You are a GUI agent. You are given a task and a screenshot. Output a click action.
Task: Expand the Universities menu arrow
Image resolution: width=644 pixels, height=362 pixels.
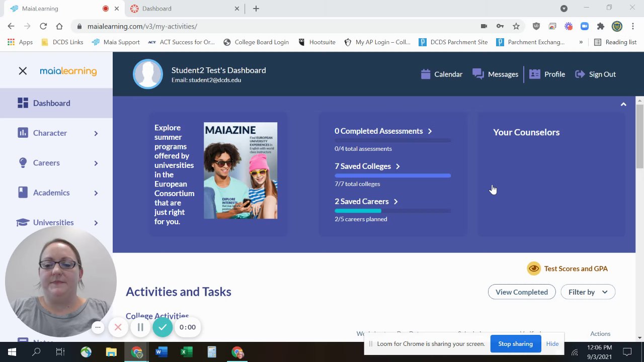[96, 223]
